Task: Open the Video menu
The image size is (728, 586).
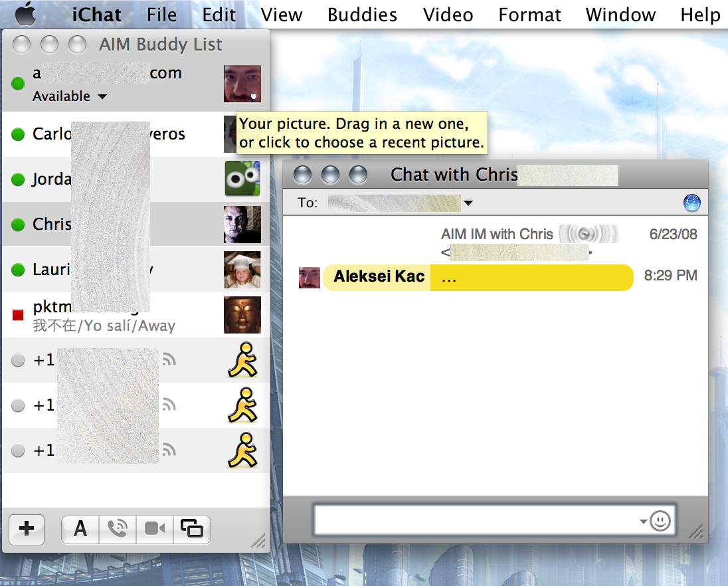Action: click(448, 15)
